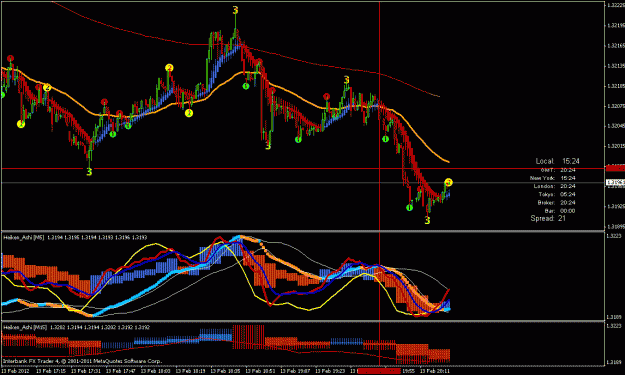Click the GMT: 20:24 clock text
625x375 pixels.
558,170
